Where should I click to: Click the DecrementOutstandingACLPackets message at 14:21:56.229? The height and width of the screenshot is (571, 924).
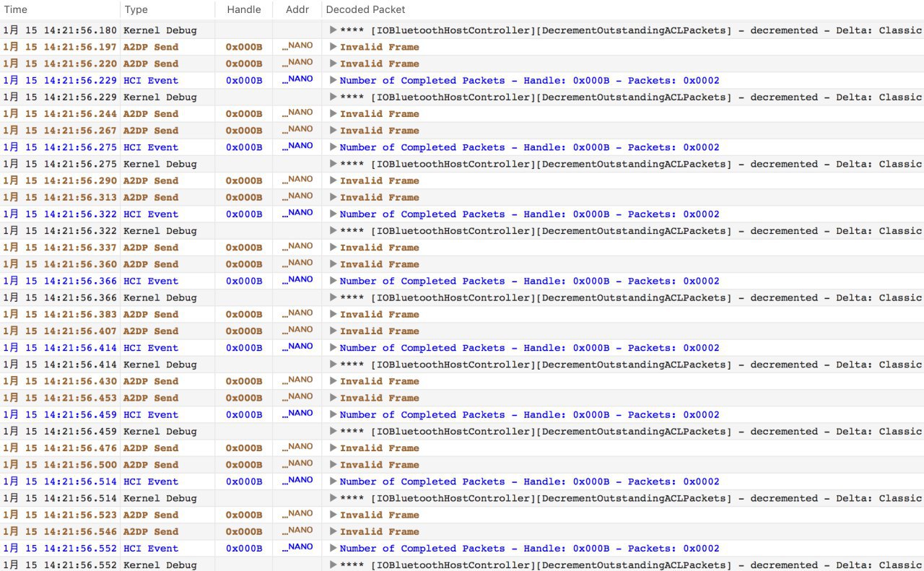pyautogui.click(x=632, y=97)
